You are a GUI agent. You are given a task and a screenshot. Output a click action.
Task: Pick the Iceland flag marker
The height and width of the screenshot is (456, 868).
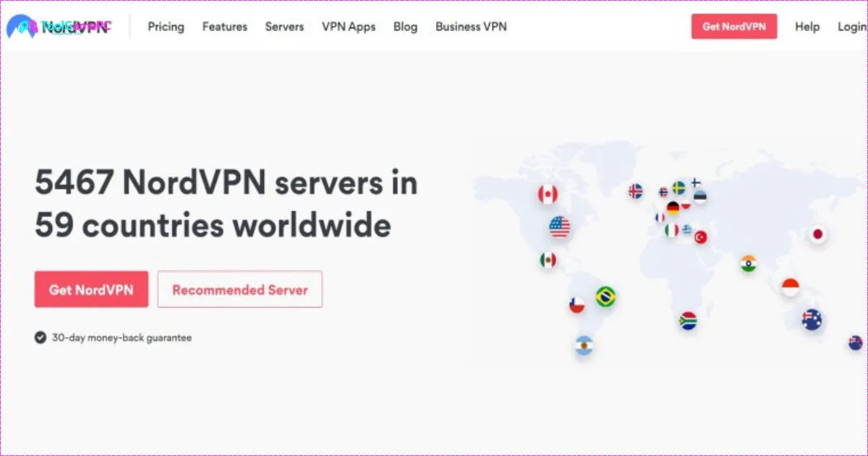click(x=637, y=193)
